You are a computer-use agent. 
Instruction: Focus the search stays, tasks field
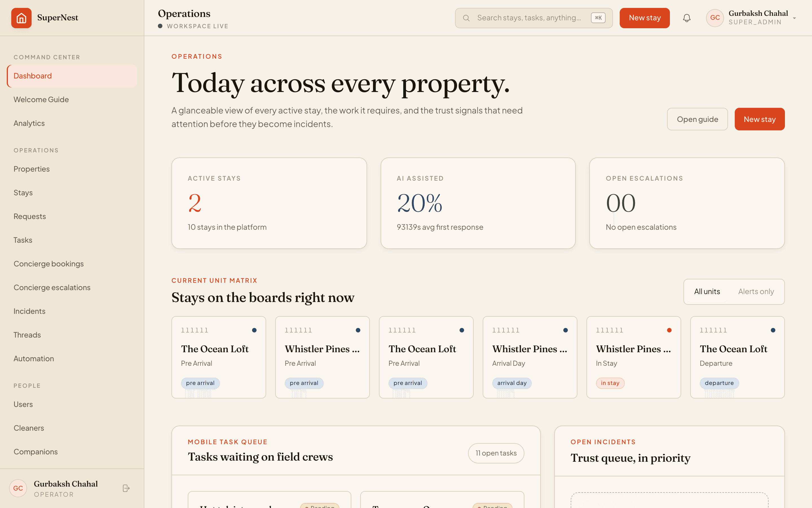pyautogui.click(x=534, y=18)
